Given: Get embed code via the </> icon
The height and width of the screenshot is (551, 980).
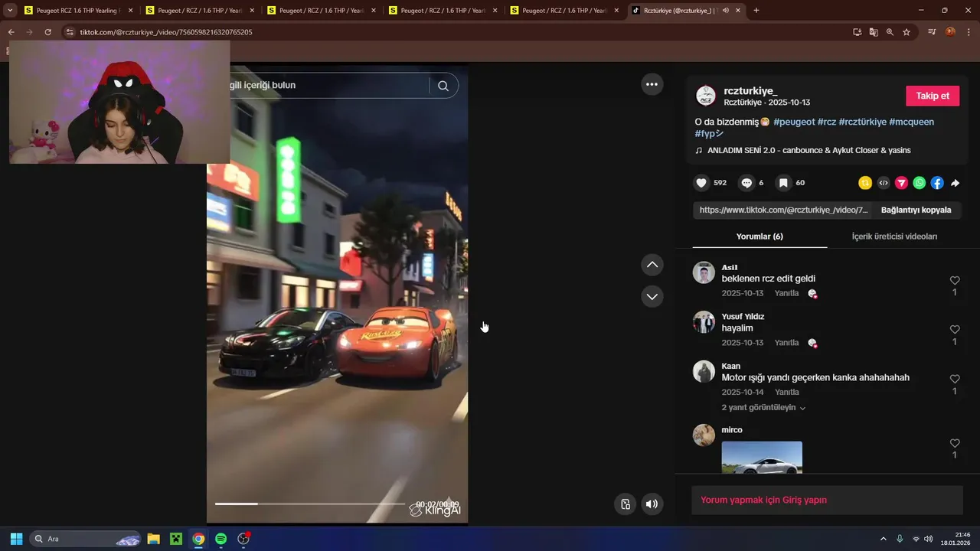Looking at the screenshot, I should 884,183.
